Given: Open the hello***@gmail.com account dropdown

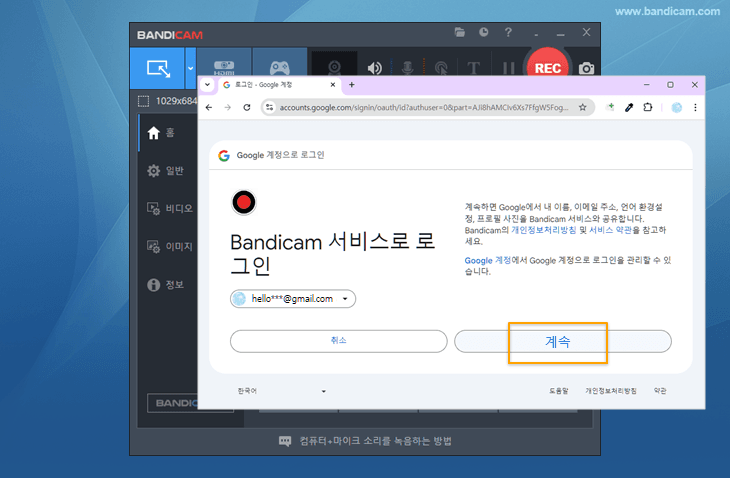Looking at the screenshot, I should pyautogui.click(x=293, y=299).
